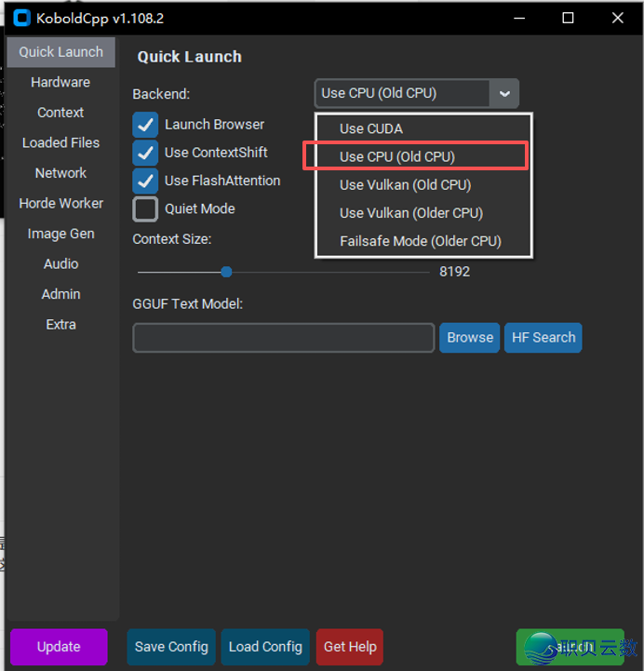This screenshot has height=671, width=644.
Task: Toggle the Use FlashAttention checkbox
Action: coord(145,181)
